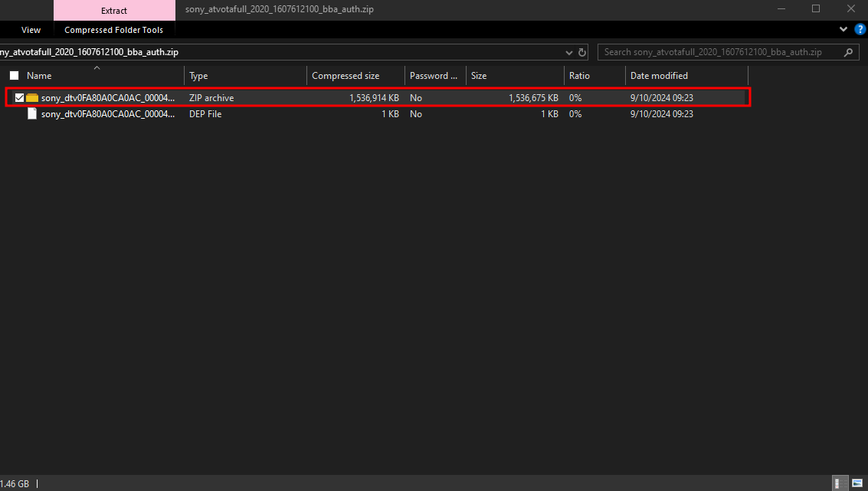Uncheck the ZIP archive row checkbox

(x=19, y=97)
